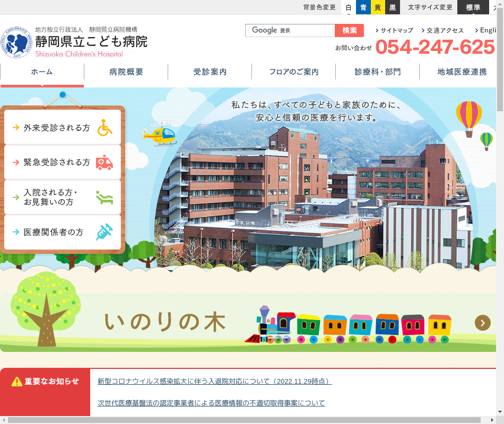Open the 病院概要 navigation menu
The height and width of the screenshot is (424, 504).
[126, 72]
